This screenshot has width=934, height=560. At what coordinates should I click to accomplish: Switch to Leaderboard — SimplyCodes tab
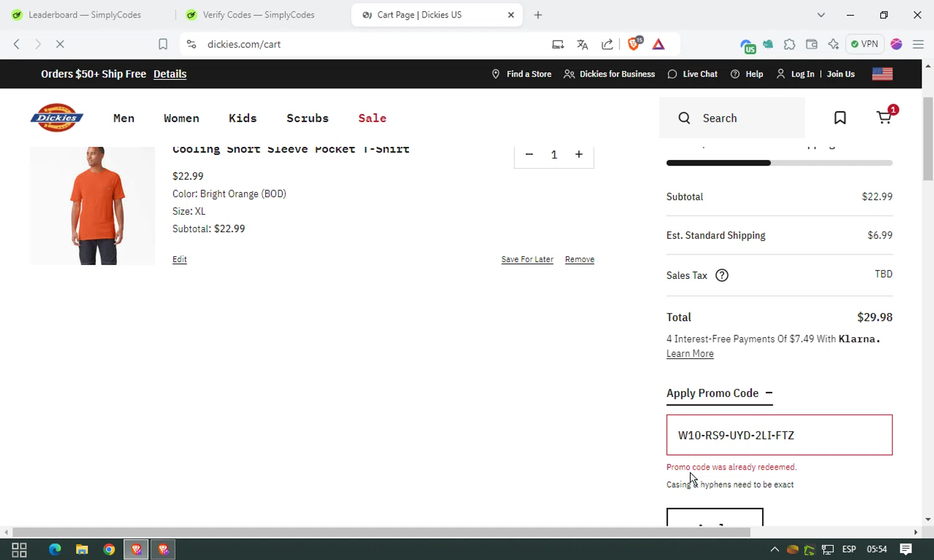84,15
